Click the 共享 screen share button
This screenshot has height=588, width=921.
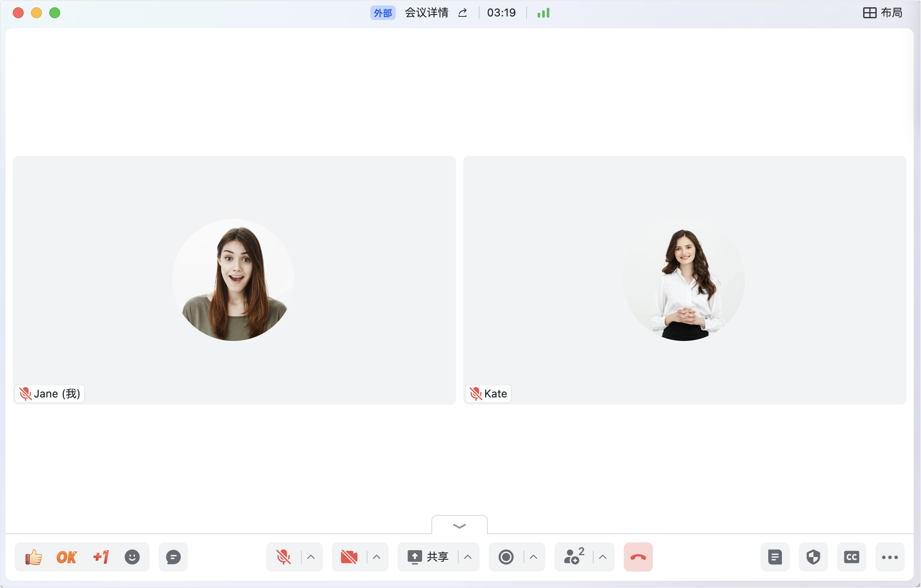coord(428,557)
